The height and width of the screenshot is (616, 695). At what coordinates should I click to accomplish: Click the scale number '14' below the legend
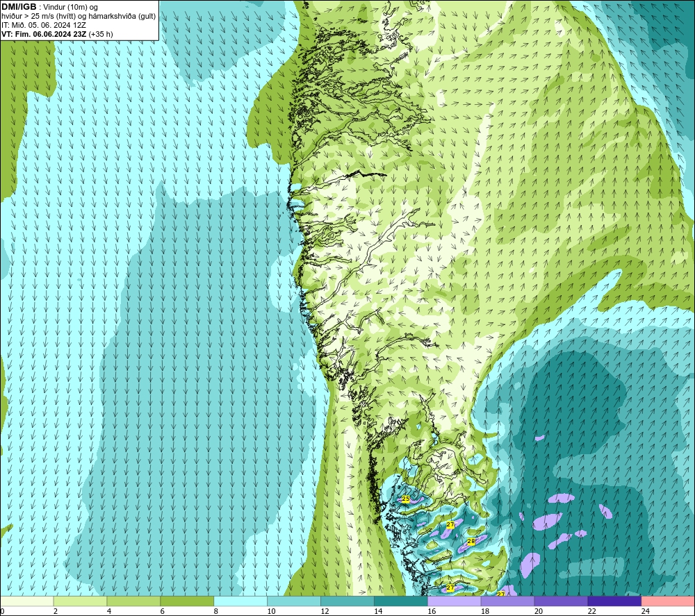tap(378, 611)
